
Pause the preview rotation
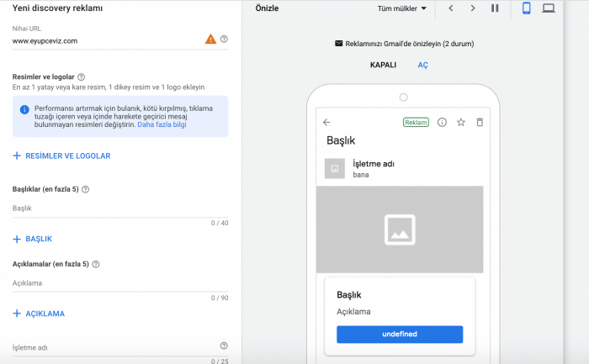[x=495, y=8]
